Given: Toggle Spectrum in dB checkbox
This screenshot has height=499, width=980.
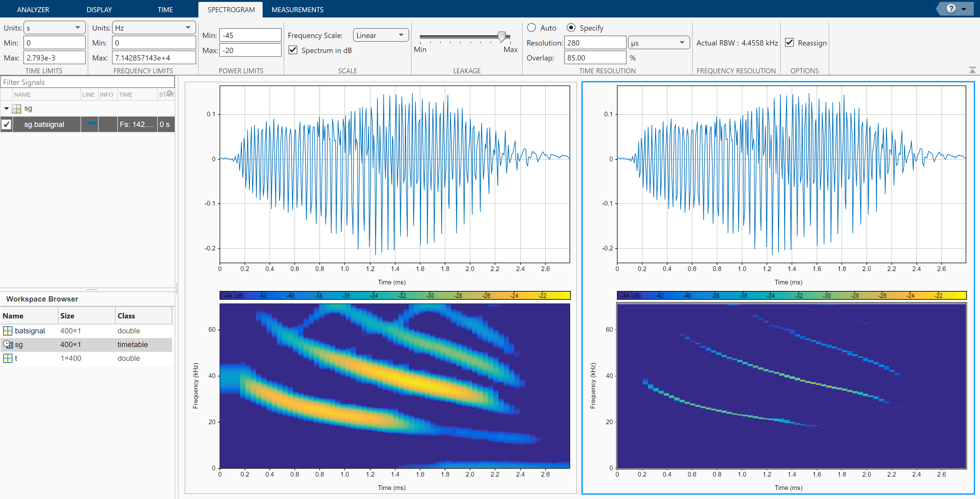Looking at the screenshot, I should (293, 50).
